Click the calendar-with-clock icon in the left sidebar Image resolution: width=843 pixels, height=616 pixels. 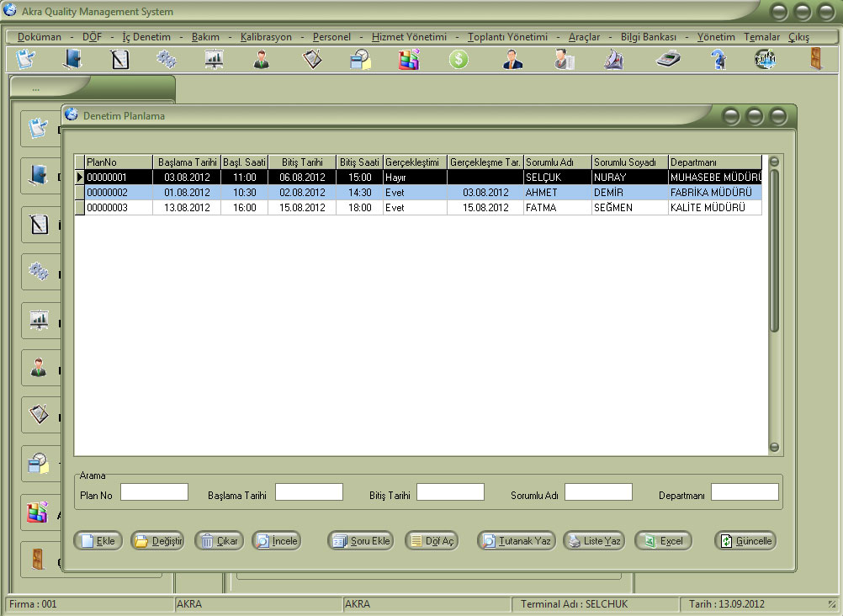coord(39,463)
